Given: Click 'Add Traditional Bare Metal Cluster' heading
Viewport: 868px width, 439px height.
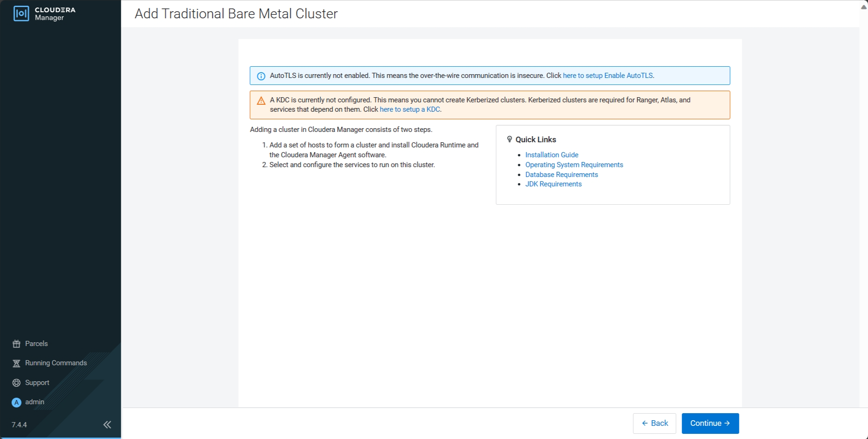Looking at the screenshot, I should pos(236,14).
